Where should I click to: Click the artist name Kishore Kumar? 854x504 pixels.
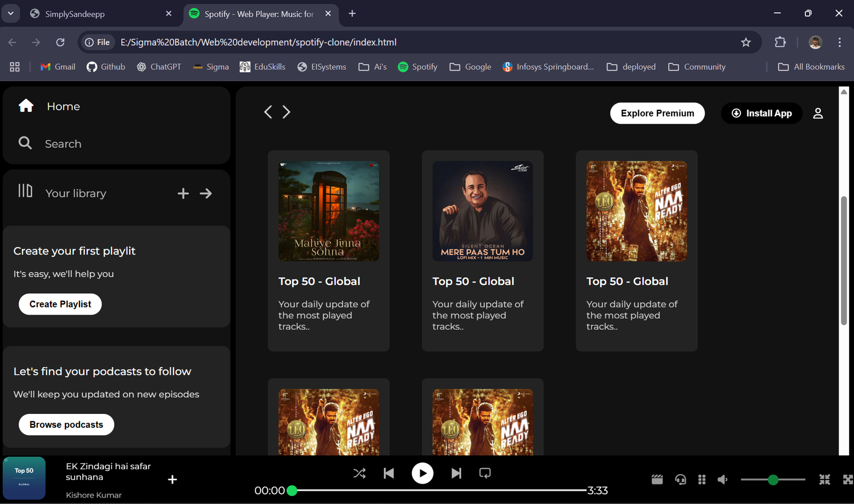pos(93,495)
